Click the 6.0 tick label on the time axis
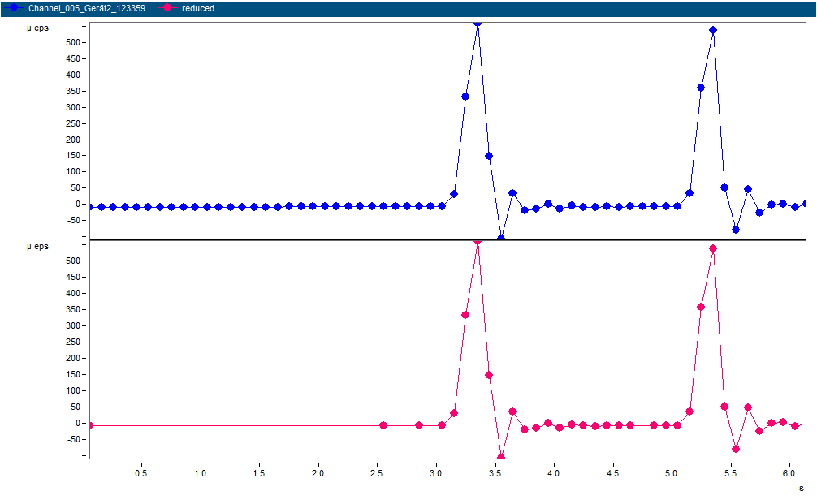 point(789,472)
